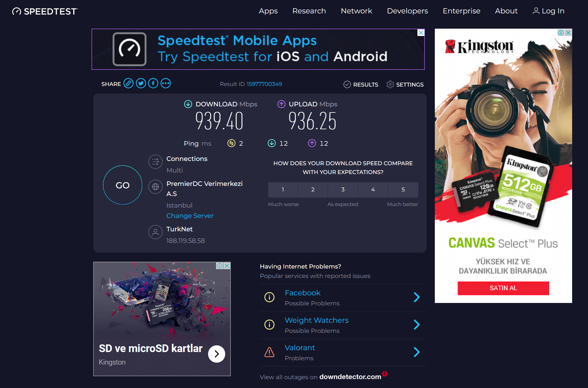Open more share options ellipsis icon
Viewport: 588px width, 388px height.
tap(166, 83)
